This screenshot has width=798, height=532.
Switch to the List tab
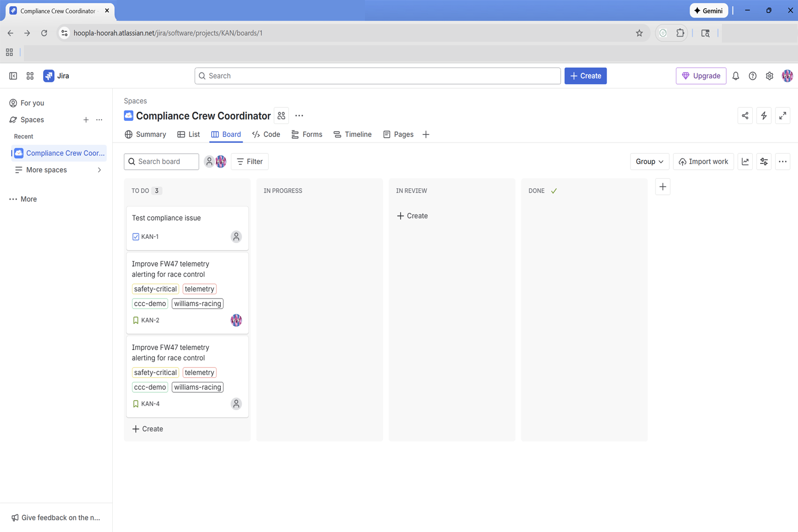click(189, 135)
